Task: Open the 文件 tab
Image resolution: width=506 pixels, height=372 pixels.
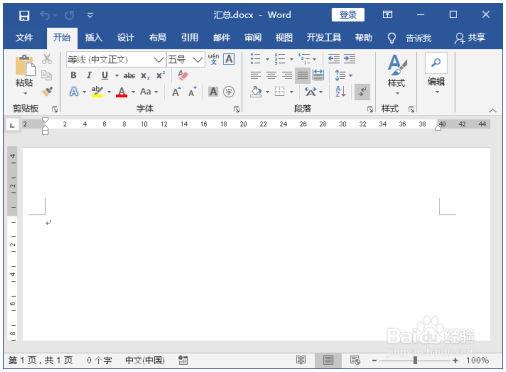Action: (24, 37)
